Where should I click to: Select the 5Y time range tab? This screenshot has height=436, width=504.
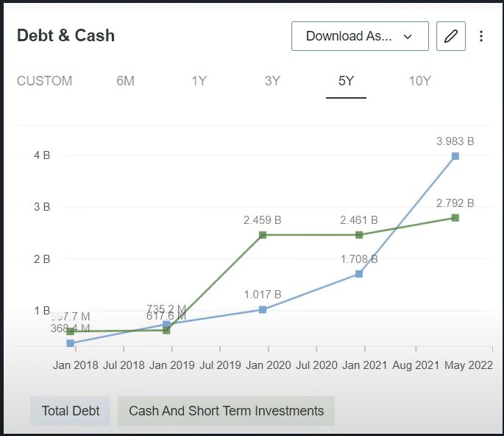tap(347, 81)
